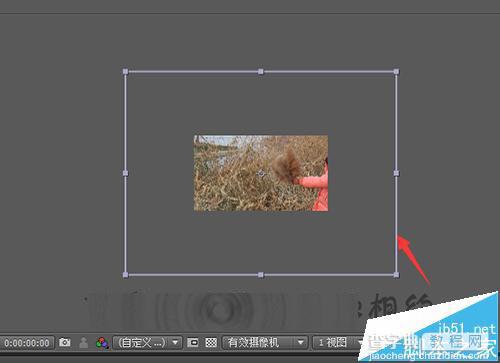Toggle the region of interest icon
Image resolution: width=500 pixels, height=363 pixels.
click(193, 342)
